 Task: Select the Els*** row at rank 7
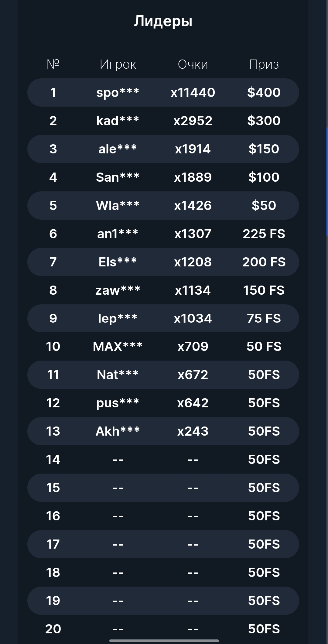pyautogui.click(x=163, y=262)
